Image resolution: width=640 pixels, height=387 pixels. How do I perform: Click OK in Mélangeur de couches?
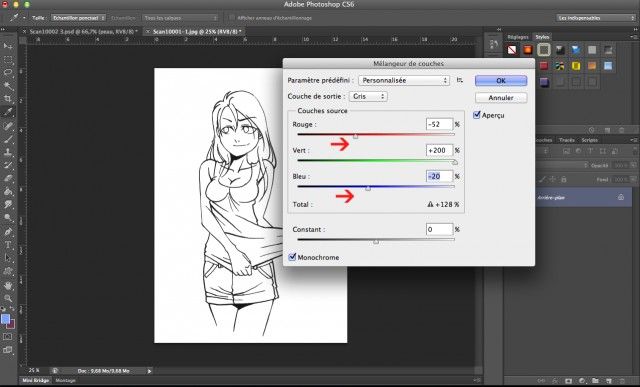[x=501, y=81]
